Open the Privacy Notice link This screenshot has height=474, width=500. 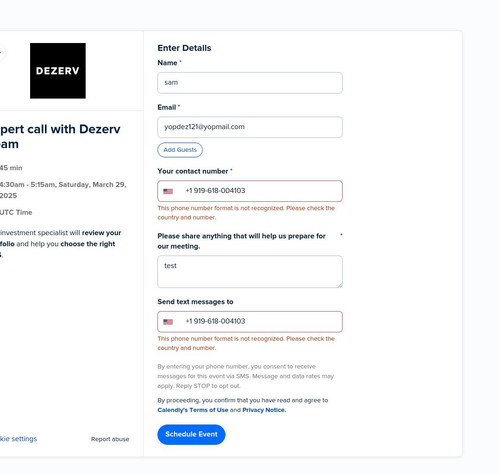tap(264, 410)
